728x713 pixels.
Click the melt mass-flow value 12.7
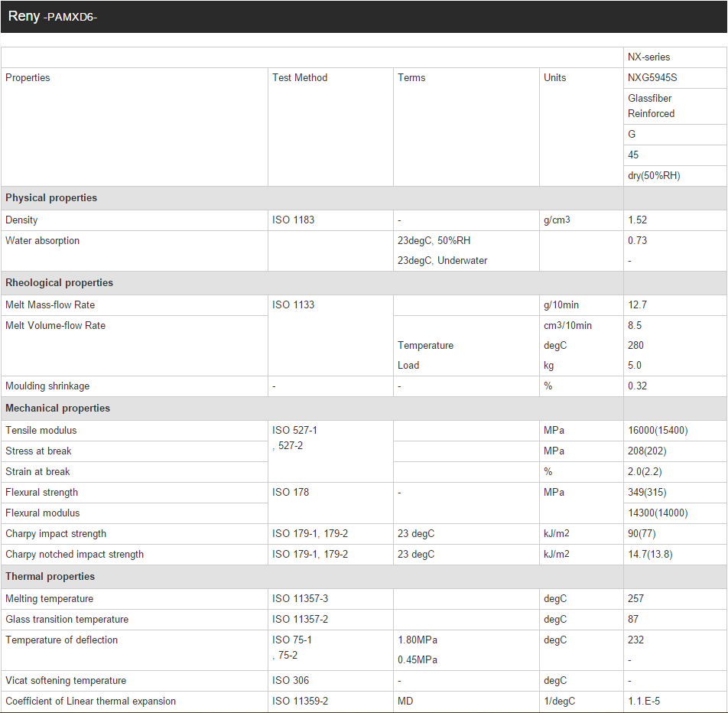pos(637,304)
